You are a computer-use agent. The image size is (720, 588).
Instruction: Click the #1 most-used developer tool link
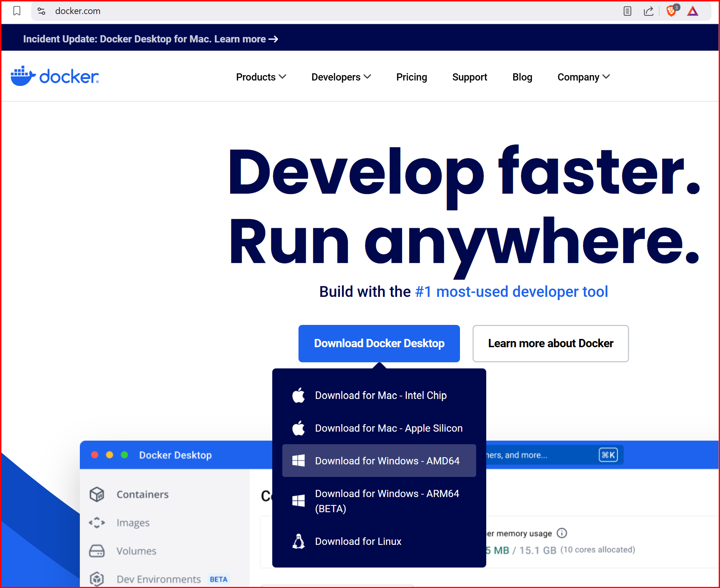pyautogui.click(x=511, y=291)
